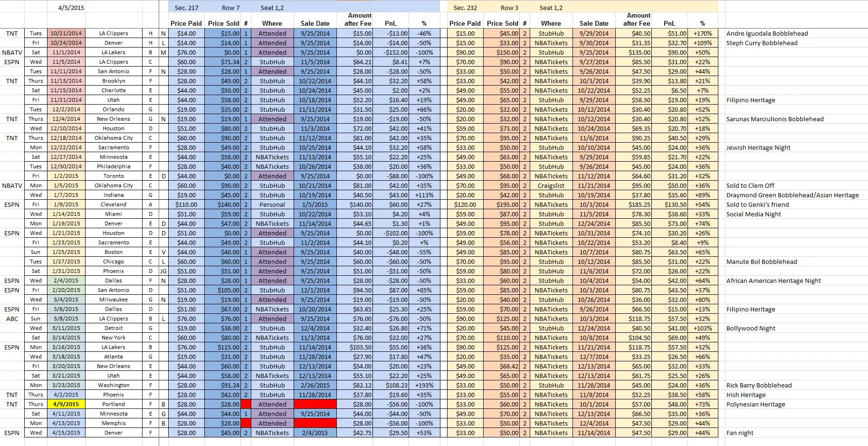868x446 pixels.
Task: Select the Draymond Green Bobblehead/Asian Heritage note
Action: pyautogui.click(x=792, y=195)
